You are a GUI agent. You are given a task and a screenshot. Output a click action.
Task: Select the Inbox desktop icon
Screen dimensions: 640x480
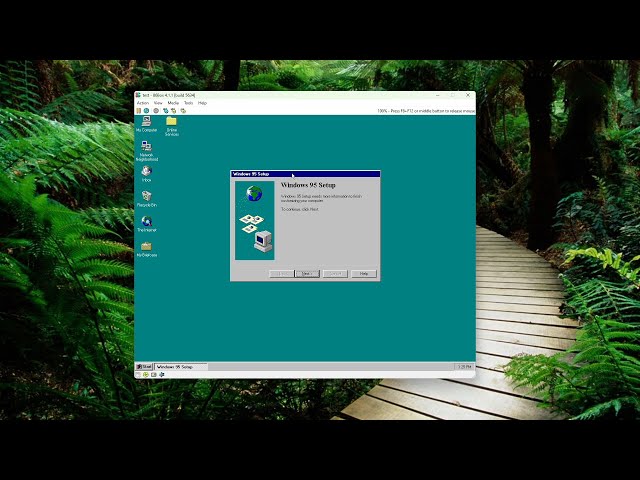click(x=147, y=174)
